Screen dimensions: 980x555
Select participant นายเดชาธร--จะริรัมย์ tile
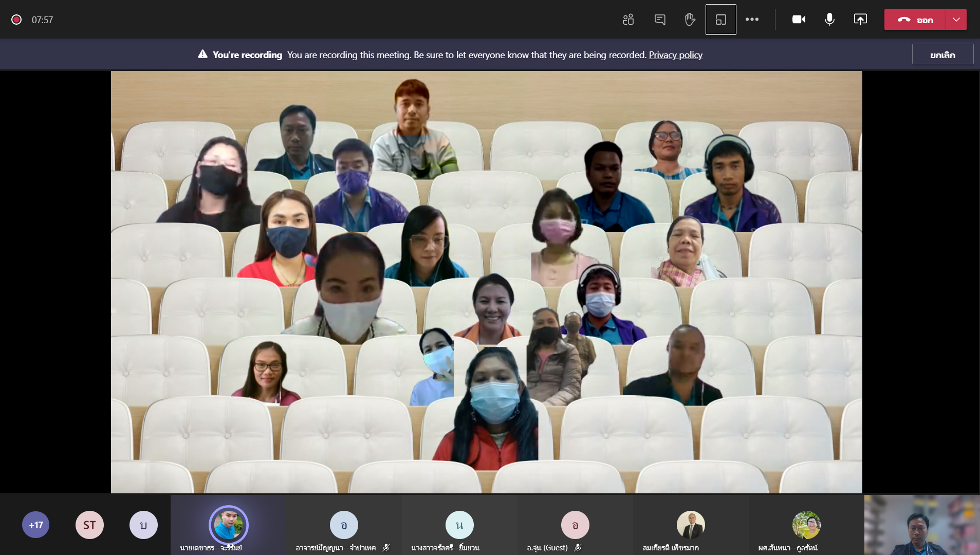coord(228,525)
